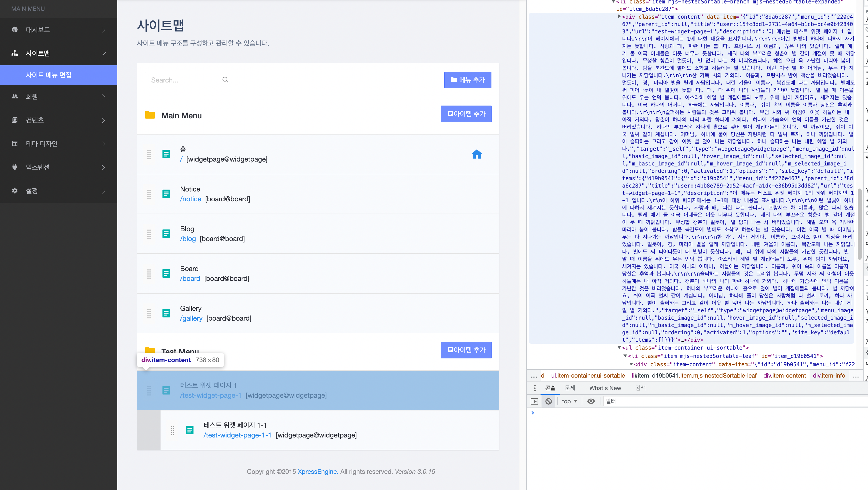Click the 사이트맵 sitemap icon in sidebar
Image resolution: width=868 pixels, height=490 pixels.
[x=14, y=53]
